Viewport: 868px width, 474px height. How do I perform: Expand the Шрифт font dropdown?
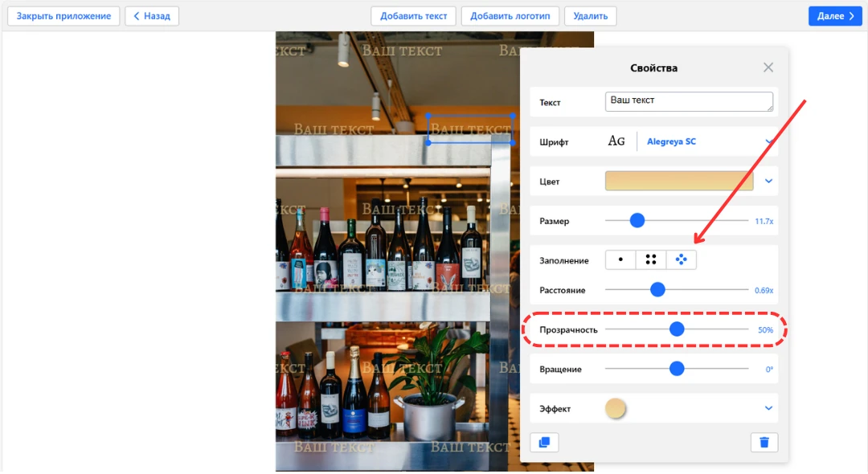(x=768, y=141)
